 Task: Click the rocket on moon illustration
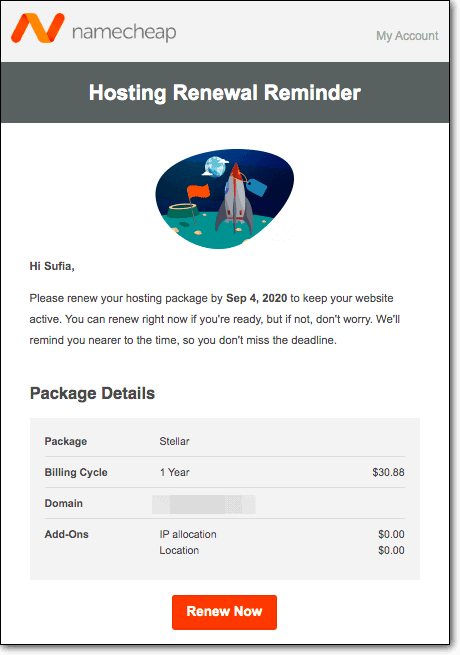pos(225,199)
